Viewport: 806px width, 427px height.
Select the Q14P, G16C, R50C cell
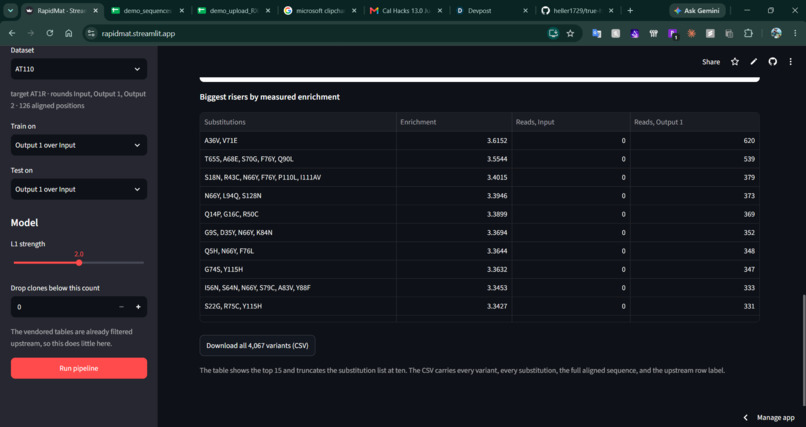pos(298,214)
